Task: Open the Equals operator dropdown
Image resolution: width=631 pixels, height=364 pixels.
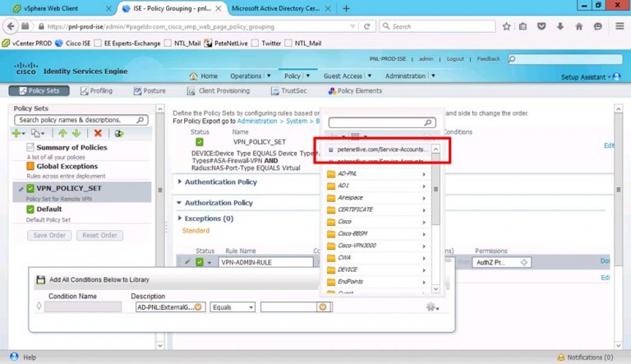Action: pos(233,307)
